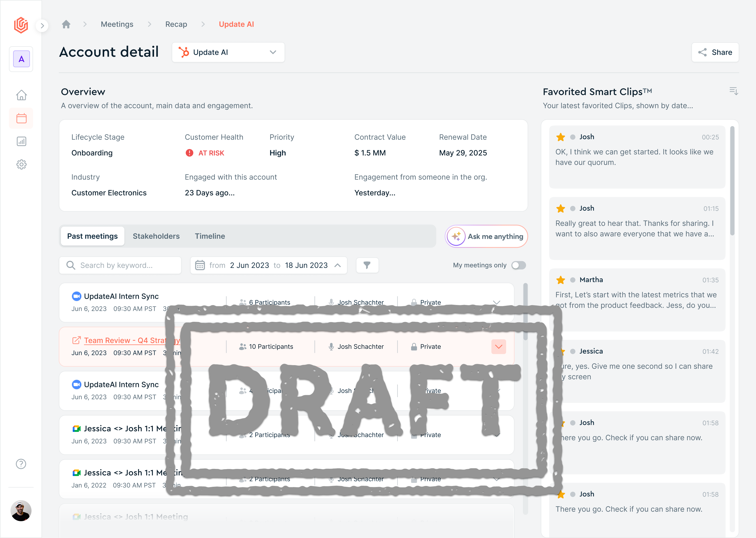Click '6 Participants' in first meeting row
The height and width of the screenshot is (538, 756).
pos(269,302)
